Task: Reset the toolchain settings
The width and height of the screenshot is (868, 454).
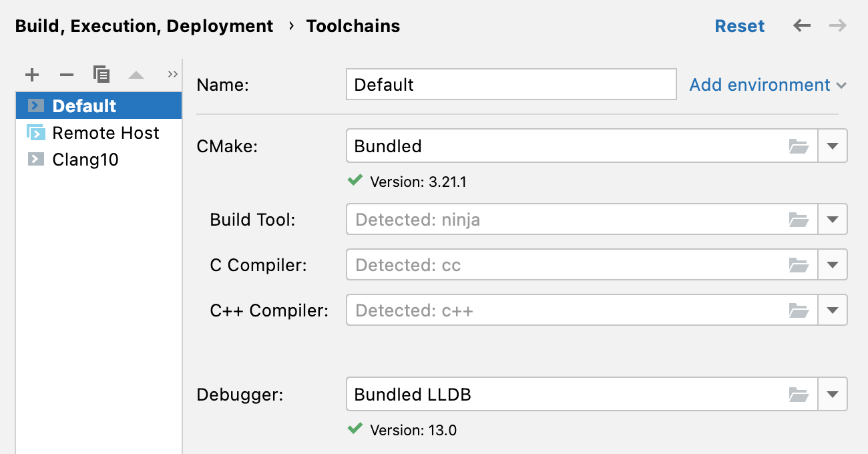Action: (739, 25)
